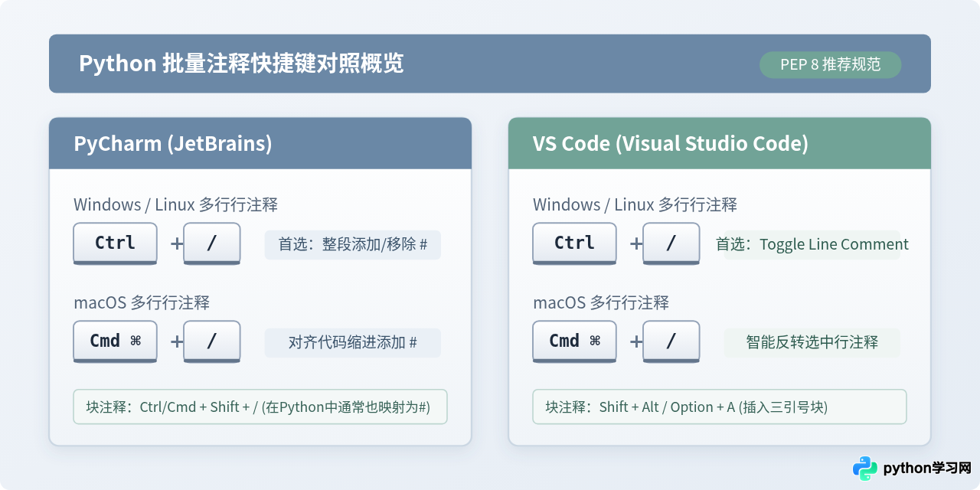Click the "首选：整段添加/移除 #" description

tap(353, 244)
